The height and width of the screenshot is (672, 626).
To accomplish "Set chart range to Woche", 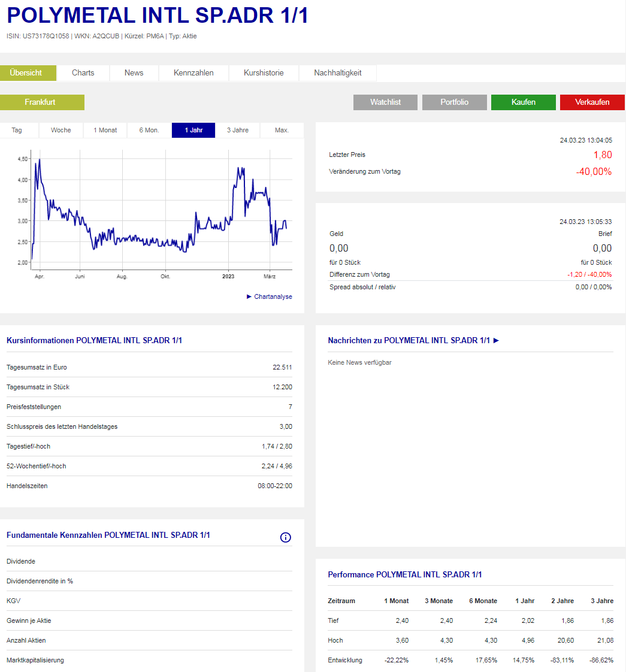I will pos(61,130).
